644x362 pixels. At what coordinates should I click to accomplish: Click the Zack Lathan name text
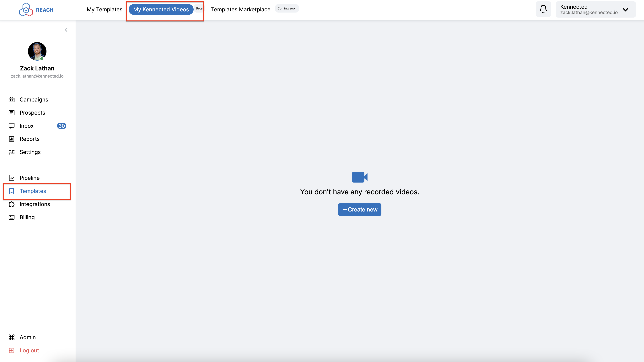click(x=37, y=69)
